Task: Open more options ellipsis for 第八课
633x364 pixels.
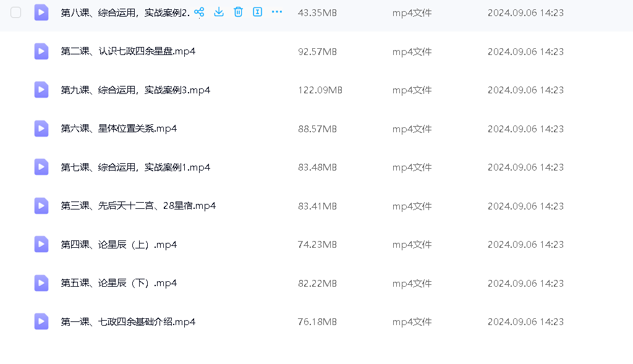Action: pyautogui.click(x=277, y=12)
